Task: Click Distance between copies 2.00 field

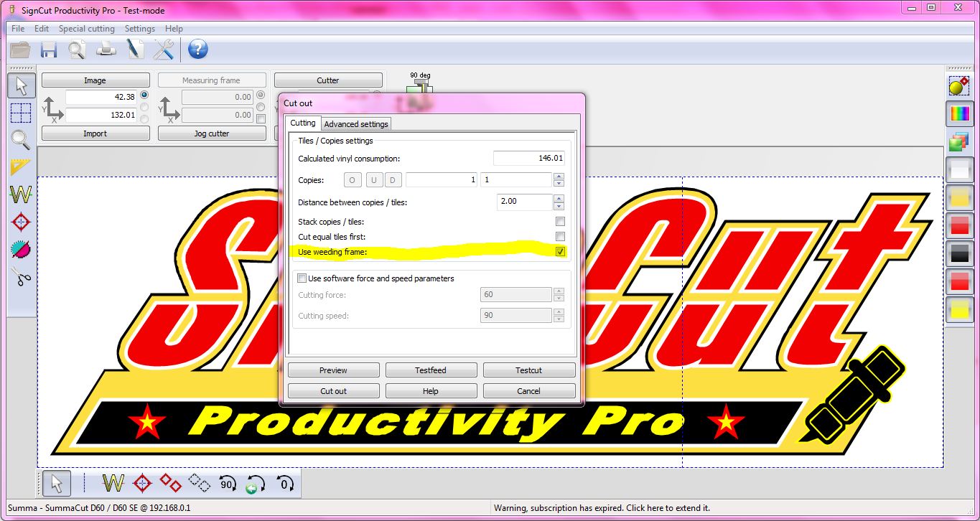Action: click(x=524, y=202)
